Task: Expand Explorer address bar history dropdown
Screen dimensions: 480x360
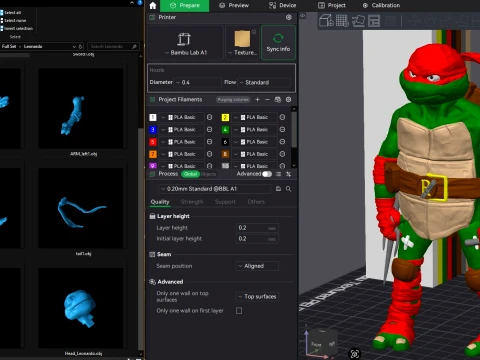Action: click(74, 46)
